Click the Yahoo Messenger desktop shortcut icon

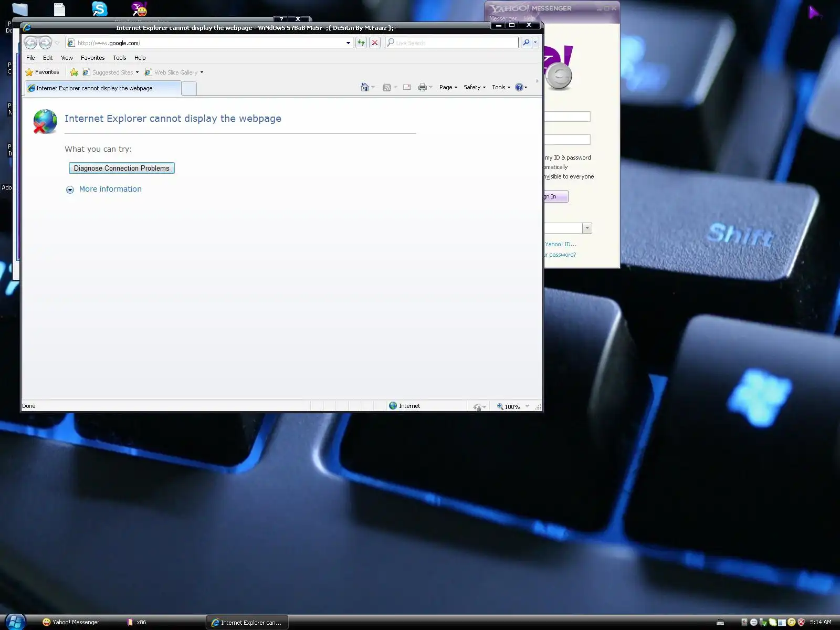tap(139, 9)
